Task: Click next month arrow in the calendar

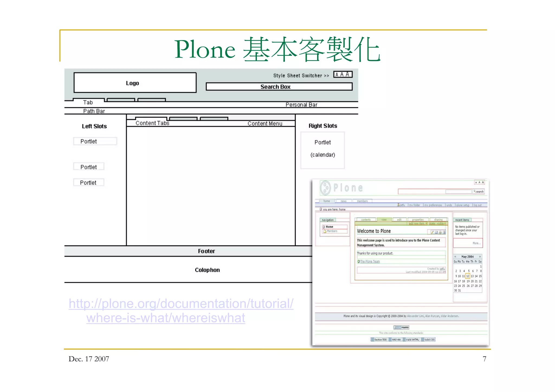Action: [480, 257]
